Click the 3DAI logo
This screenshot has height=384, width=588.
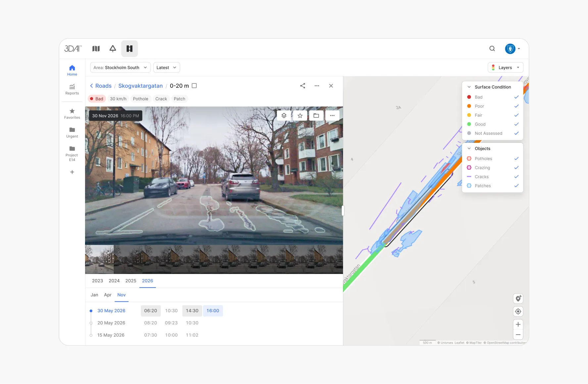(73, 49)
